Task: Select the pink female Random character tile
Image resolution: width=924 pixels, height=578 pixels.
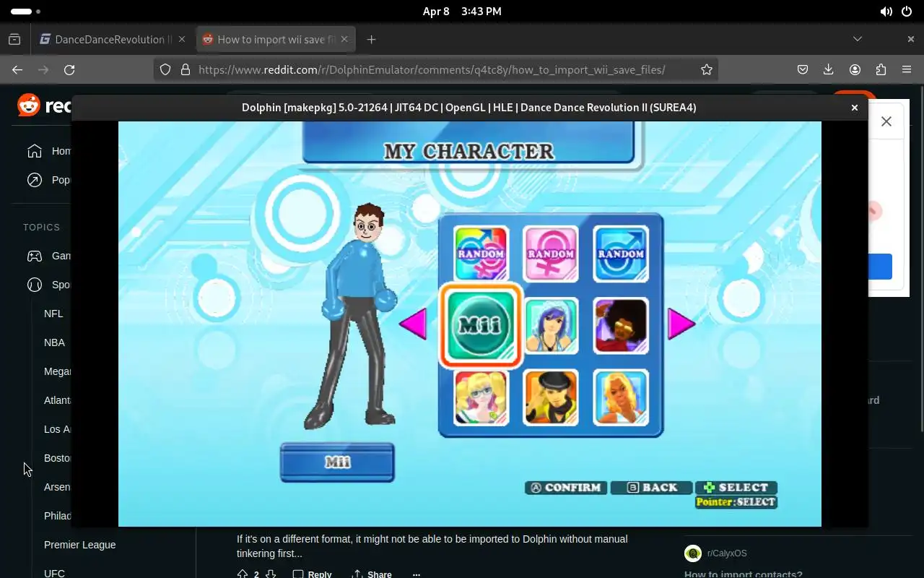Action: 551,254
